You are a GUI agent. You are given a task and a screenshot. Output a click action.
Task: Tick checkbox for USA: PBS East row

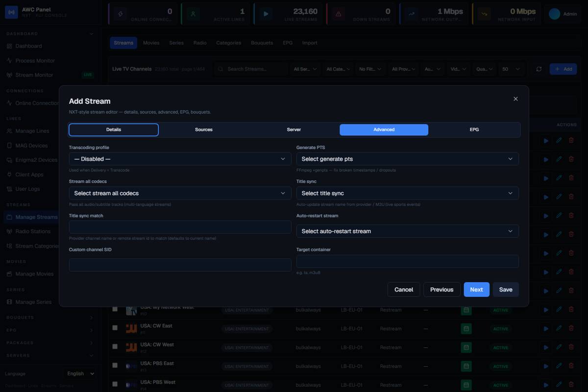pos(115,365)
